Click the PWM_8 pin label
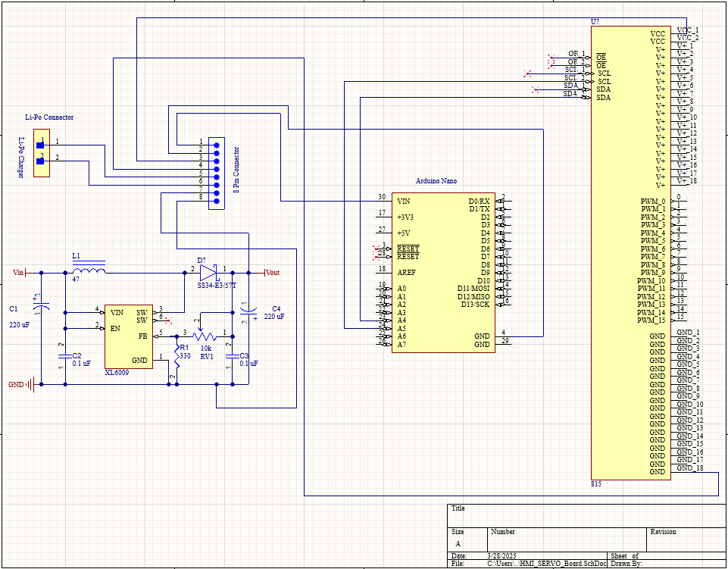Image resolution: width=728 pixels, height=569 pixels. 653,264
